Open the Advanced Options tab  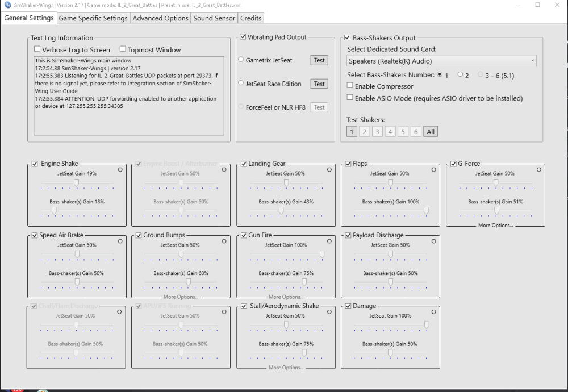coord(161,18)
